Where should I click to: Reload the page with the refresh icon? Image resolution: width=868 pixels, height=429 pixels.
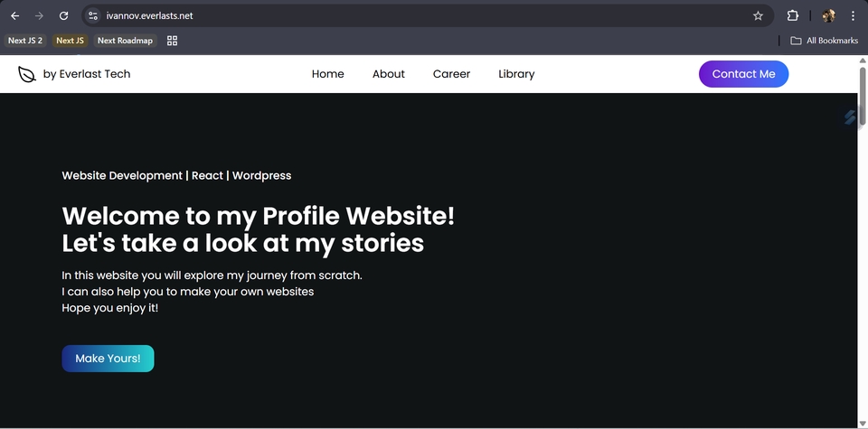(63, 16)
